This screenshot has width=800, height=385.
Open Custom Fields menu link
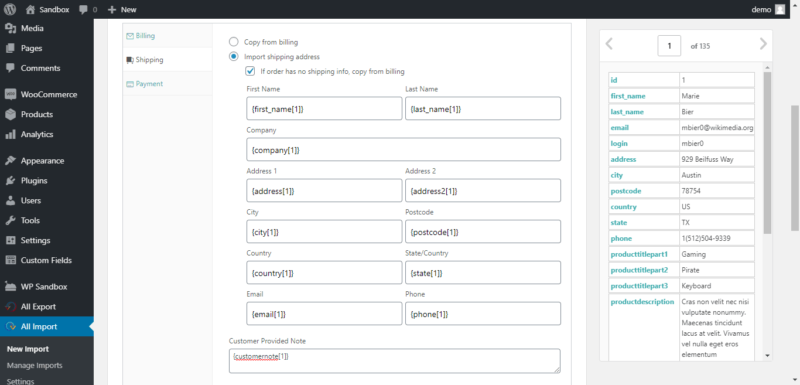[46, 261]
